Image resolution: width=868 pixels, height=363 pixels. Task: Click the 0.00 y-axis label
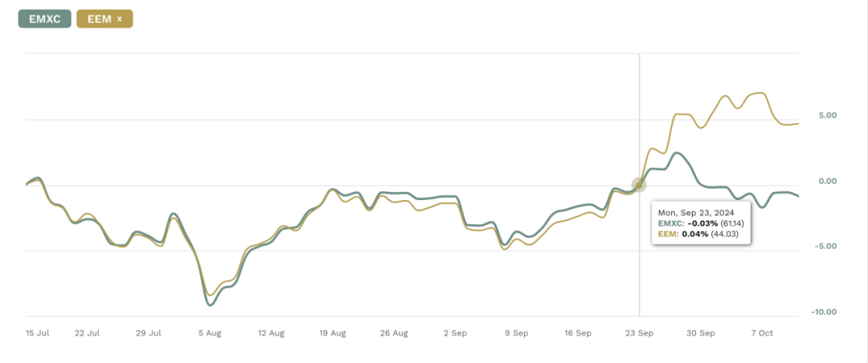(x=827, y=181)
